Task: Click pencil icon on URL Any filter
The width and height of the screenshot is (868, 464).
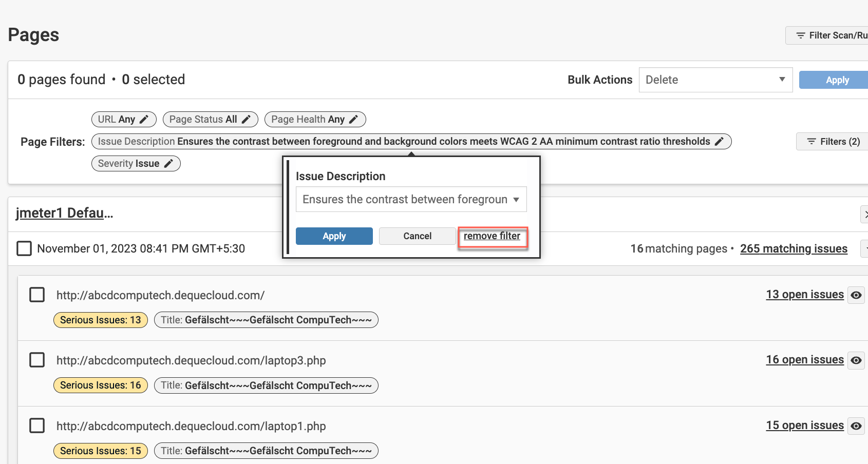Action: [x=144, y=120]
